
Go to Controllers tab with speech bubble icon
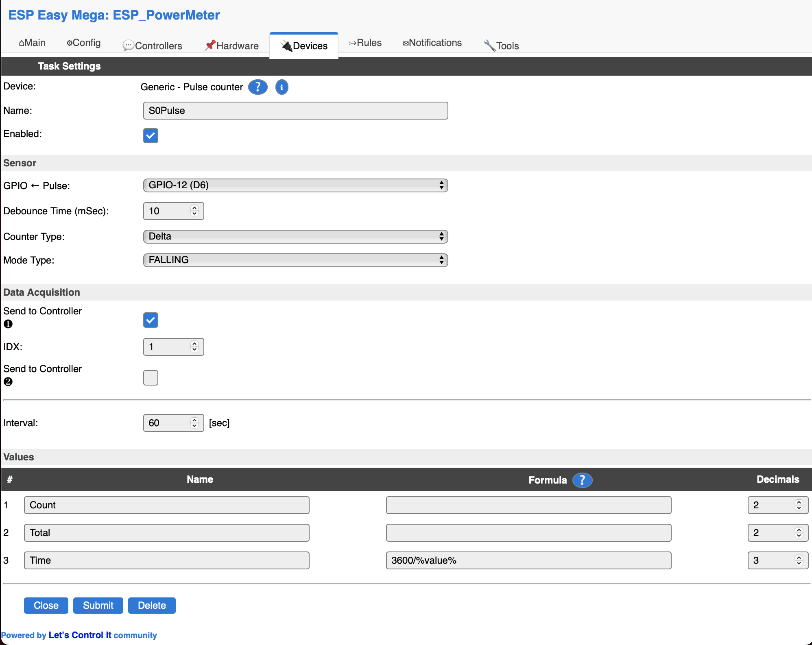point(153,46)
